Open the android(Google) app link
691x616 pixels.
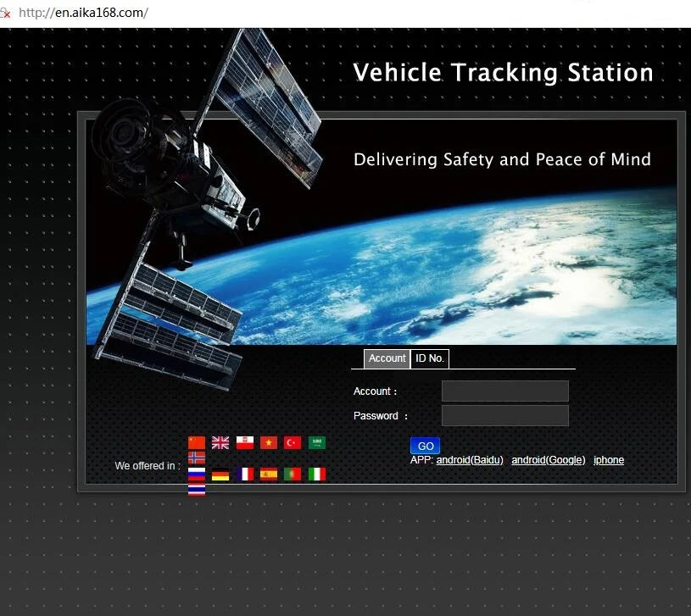pyautogui.click(x=549, y=460)
